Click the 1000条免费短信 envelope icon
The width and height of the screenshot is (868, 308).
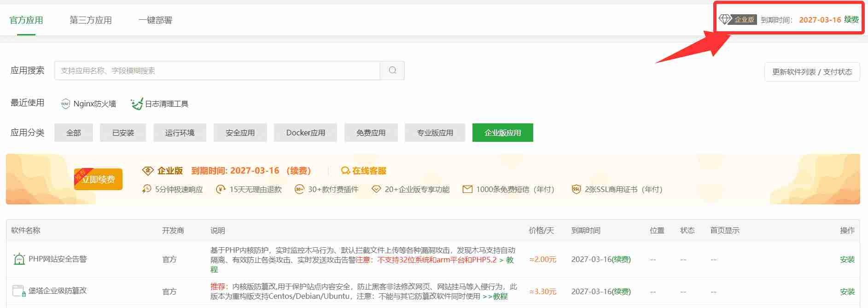467,189
